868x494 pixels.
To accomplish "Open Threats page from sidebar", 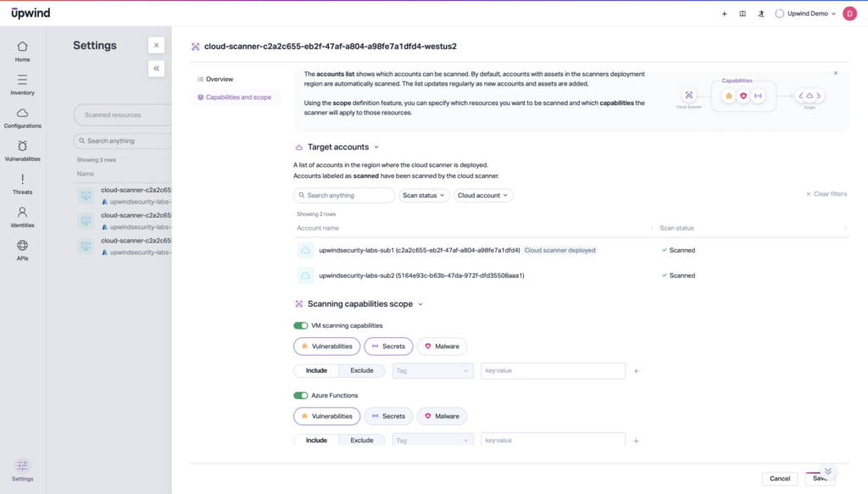I will [22, 184].
